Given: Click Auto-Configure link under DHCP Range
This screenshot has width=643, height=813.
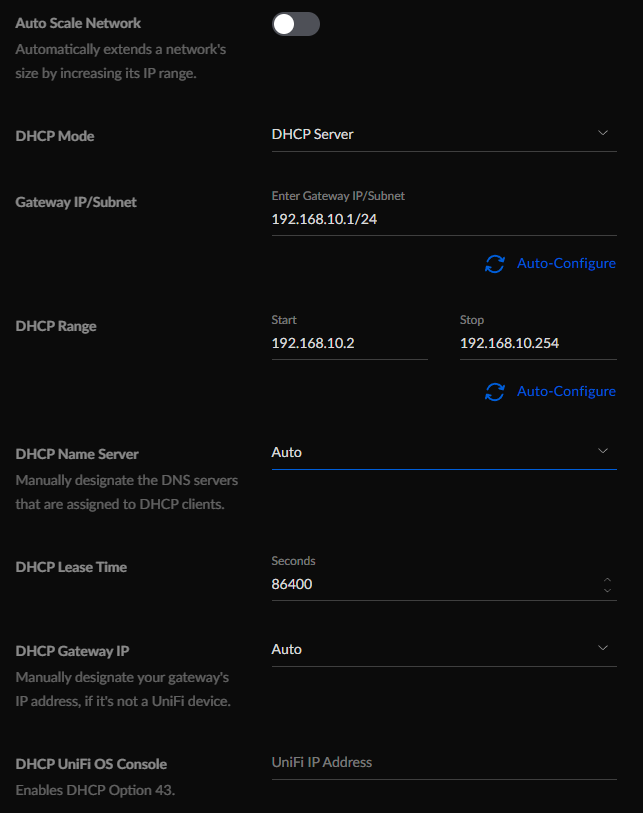Looking at the screenshot, I should (x=566, y=391).
